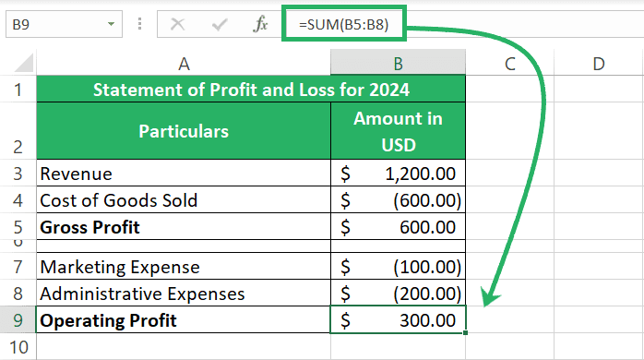Click the formula bar options dots
Screen dimensions: 644x360
pyautogui.click(x=139, y=24)
